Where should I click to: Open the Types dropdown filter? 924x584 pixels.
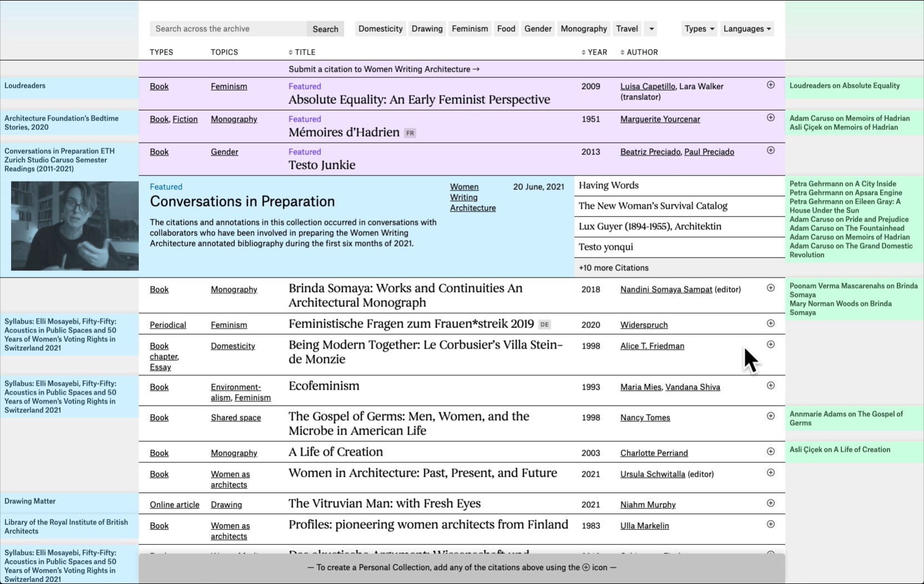pyautogui.click(x=699, y=29)
